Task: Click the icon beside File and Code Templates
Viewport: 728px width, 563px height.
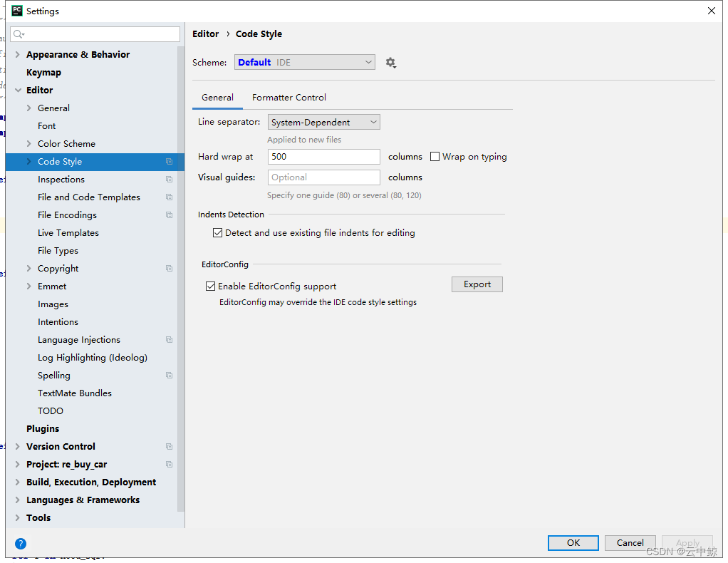Action: pyautogui.click(x=169, y=197)
